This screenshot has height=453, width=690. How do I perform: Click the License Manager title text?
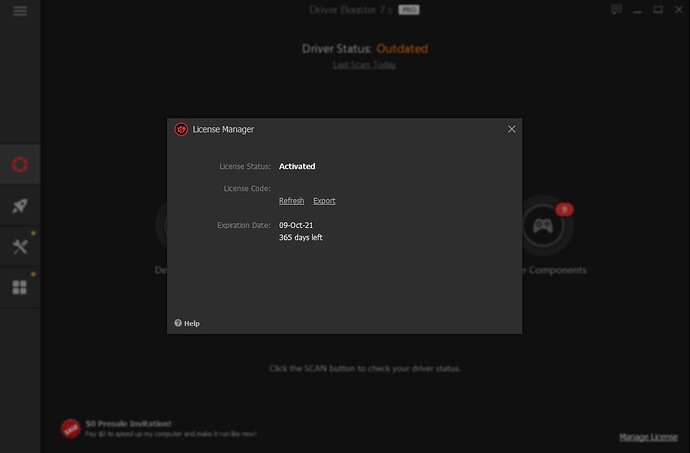point(223,129)
